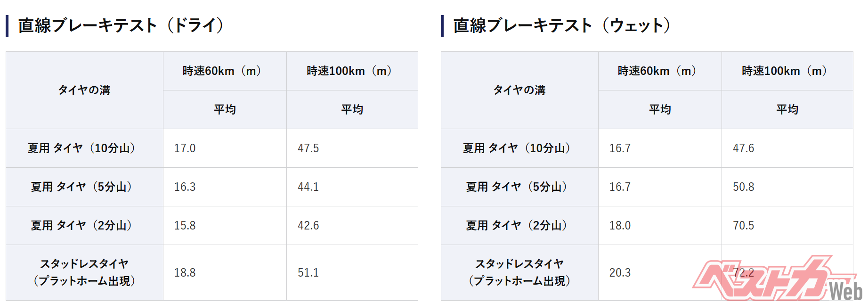This screenshot has width=868, height=303.
Task: Select the 51.1 cell for studless tires
Action: 308,273
